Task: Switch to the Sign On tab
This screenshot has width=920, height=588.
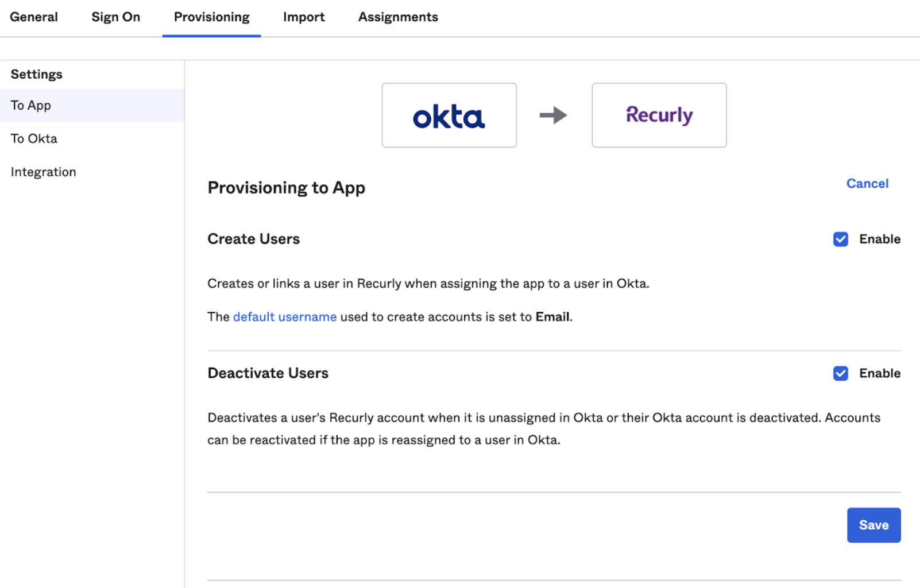Action: pyautogui.click(x=116, y=17)
